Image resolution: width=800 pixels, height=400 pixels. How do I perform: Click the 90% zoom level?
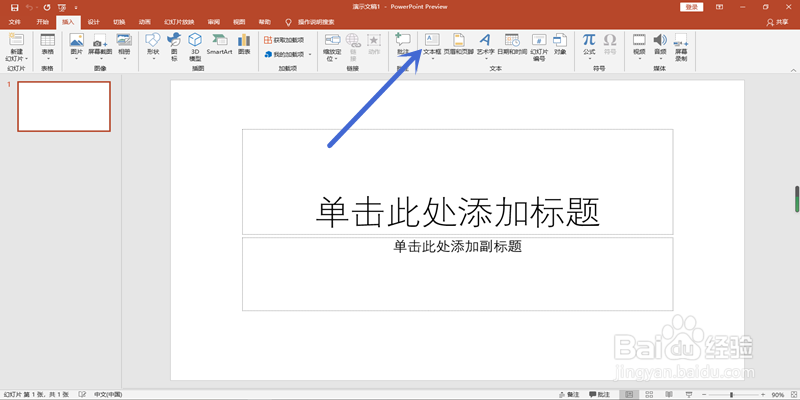(778, 394)
